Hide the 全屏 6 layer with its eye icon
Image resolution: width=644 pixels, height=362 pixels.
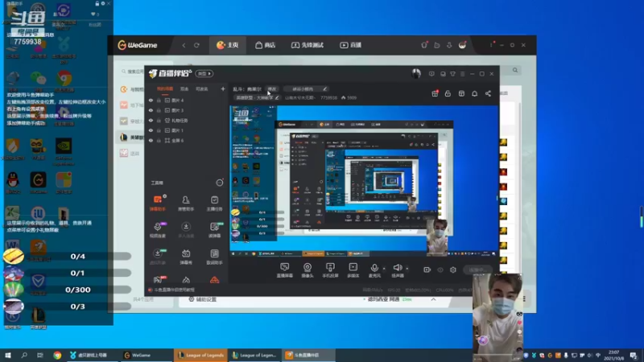(151, 140)
